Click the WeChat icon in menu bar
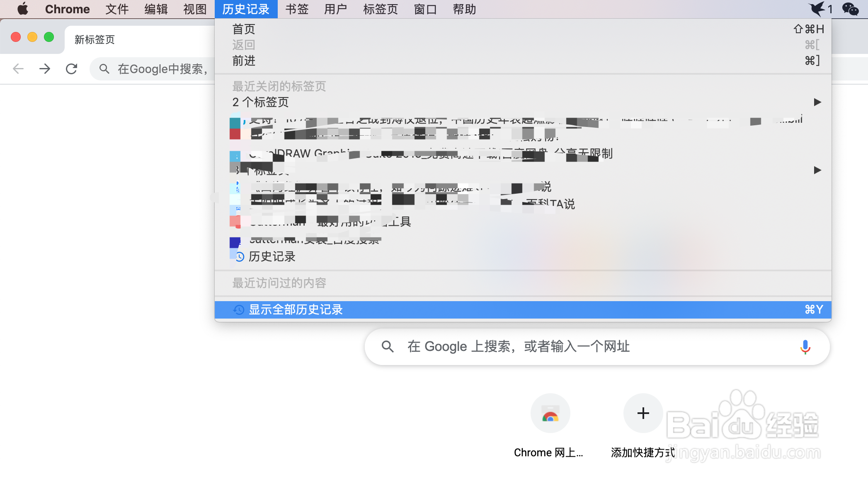 [x=851, y=9]
